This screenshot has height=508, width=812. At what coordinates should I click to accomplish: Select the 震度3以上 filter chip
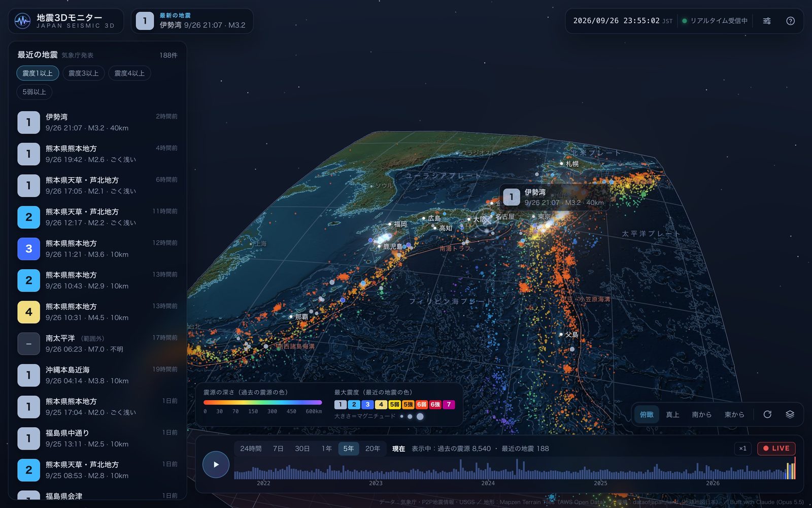[84, 73]
